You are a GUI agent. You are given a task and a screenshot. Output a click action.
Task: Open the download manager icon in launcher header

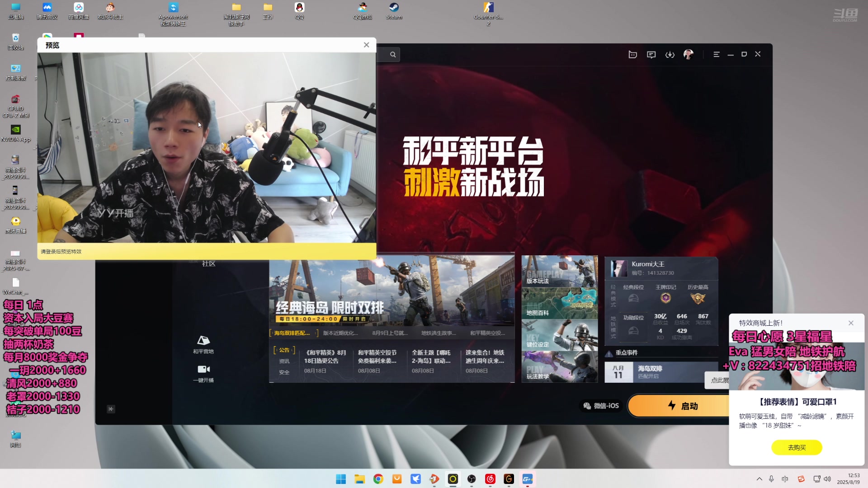coord(670,55)
